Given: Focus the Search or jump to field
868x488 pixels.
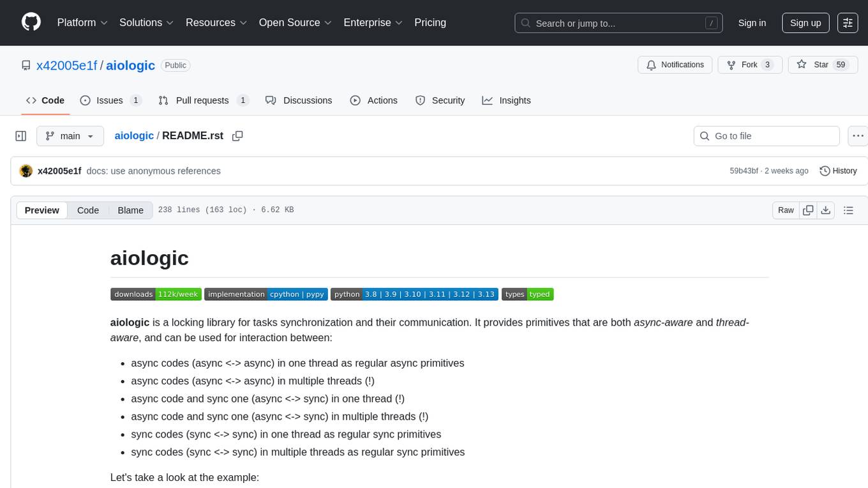Looking at the screenshot, I should click(x=618, y=23).
